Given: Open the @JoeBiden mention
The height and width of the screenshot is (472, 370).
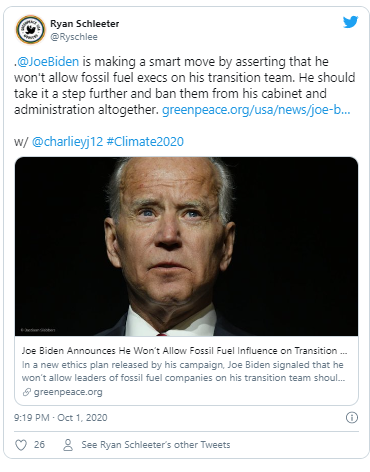Looking at the screenshot, I should [x=48, y=62].
